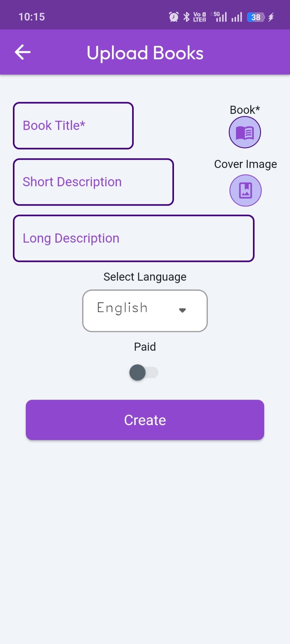Tap the back arrow icon

pyautogui.click(x=23, y=52)
